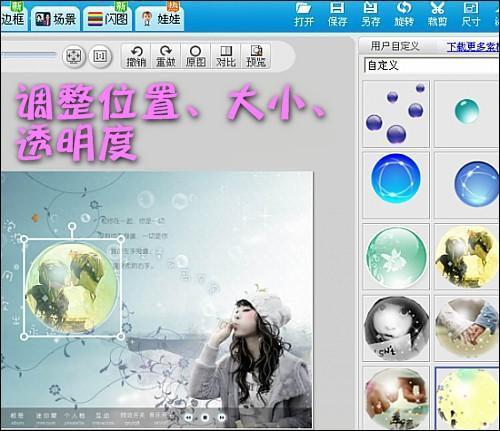Viewport: 500px width, 431px height.
Task: Open the 下载更多素材 link
Action: coord(473,47)
